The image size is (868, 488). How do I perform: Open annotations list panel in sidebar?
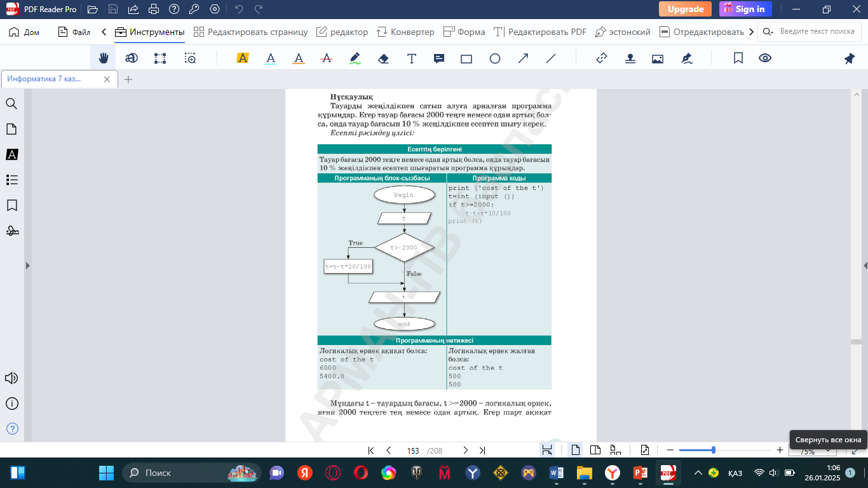point(11,154)
